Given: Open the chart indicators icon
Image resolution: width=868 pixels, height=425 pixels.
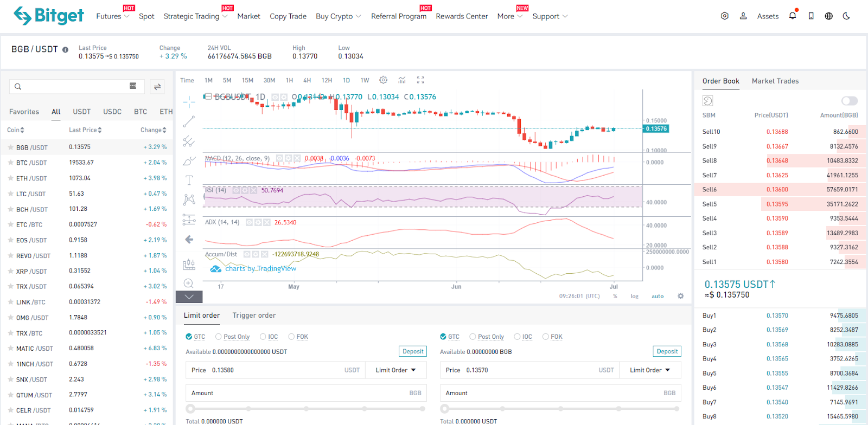Looking at the screenshot, I should coord(402,80).
